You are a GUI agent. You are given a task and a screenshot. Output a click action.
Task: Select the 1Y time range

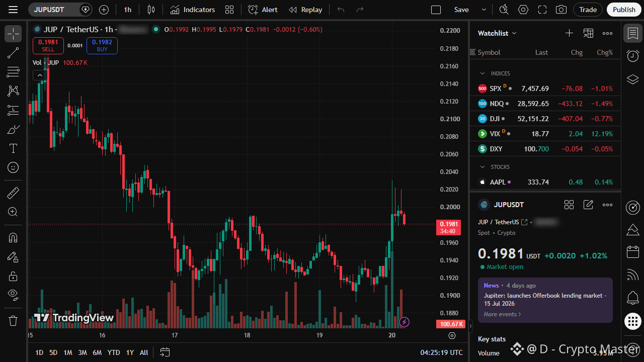click(130, 352)
